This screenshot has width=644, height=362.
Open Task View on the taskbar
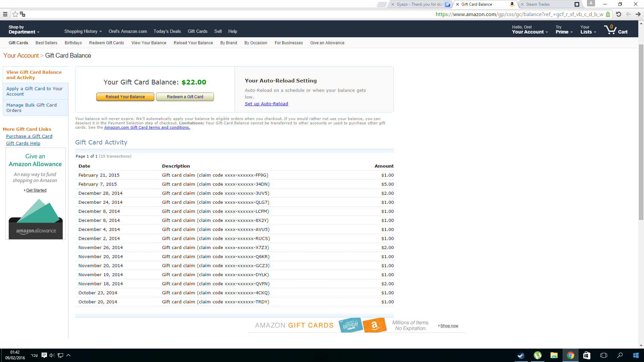603,355
